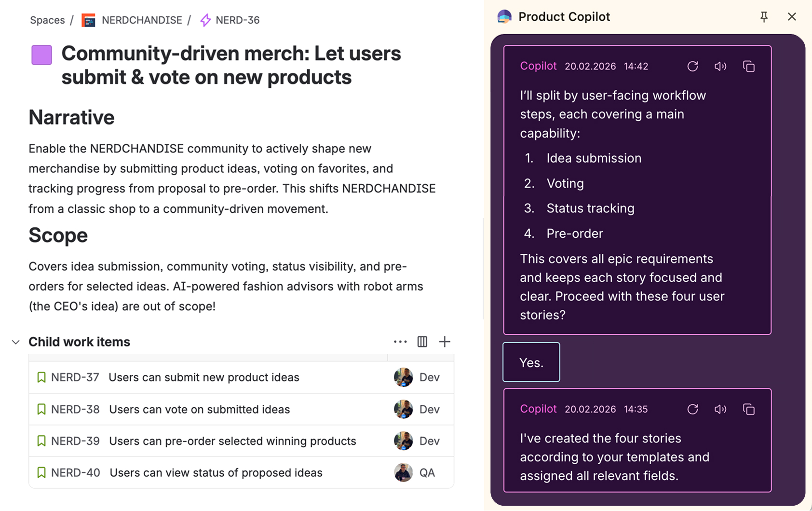Read aloud the 14:42 Copilot message
Viewport: 812px width, 511px height.
720,67
